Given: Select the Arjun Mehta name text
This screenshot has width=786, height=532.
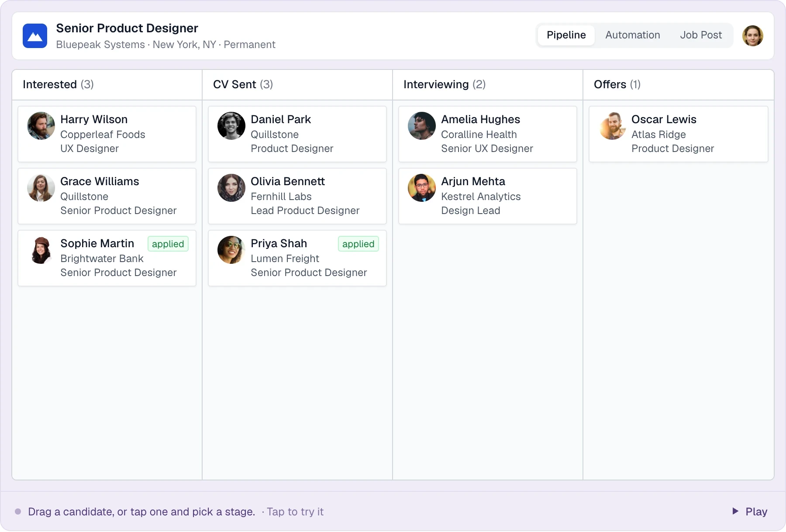Looking at the screenshot, I should [473, 181].
